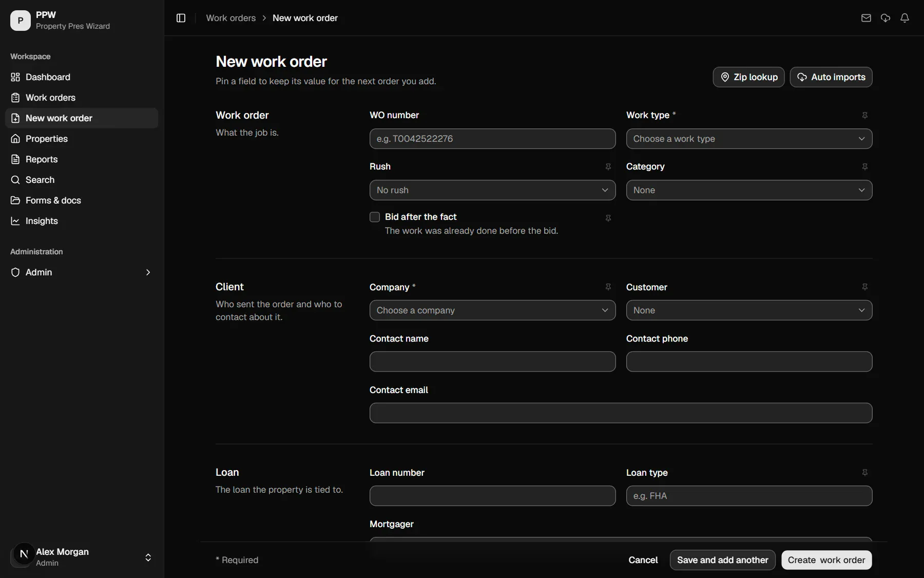924x578 pixels.
Task: Click the Zip lookup button
Action: point(748,77)
